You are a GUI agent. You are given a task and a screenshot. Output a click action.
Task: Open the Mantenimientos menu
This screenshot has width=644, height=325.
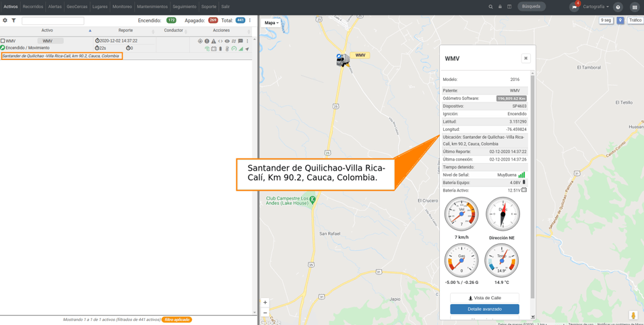152,7
